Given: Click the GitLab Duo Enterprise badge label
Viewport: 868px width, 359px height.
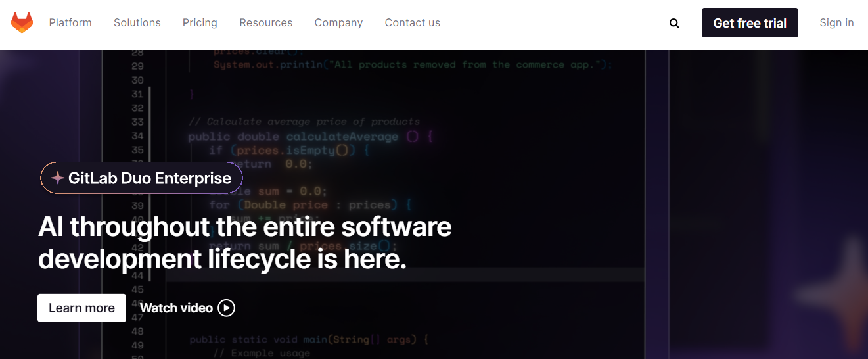Looking at the screenshot, I should click(150, 178).
